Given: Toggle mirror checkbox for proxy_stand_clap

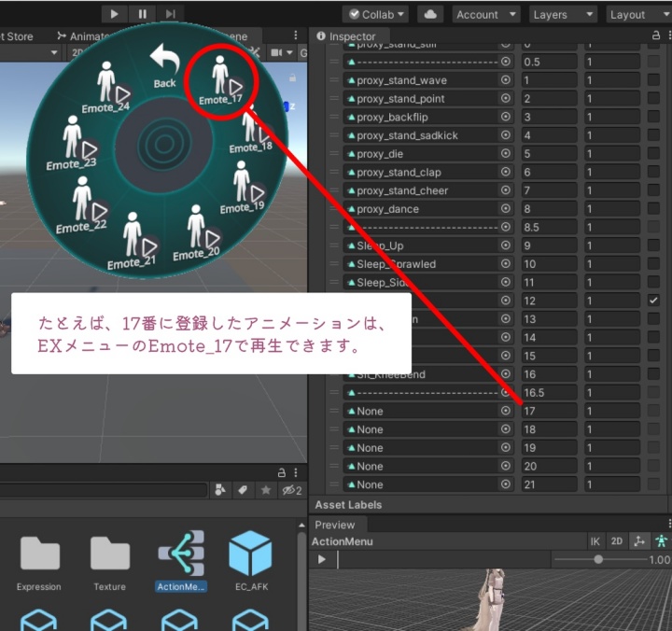Looking at the screenshot, I should coord(653,172).
